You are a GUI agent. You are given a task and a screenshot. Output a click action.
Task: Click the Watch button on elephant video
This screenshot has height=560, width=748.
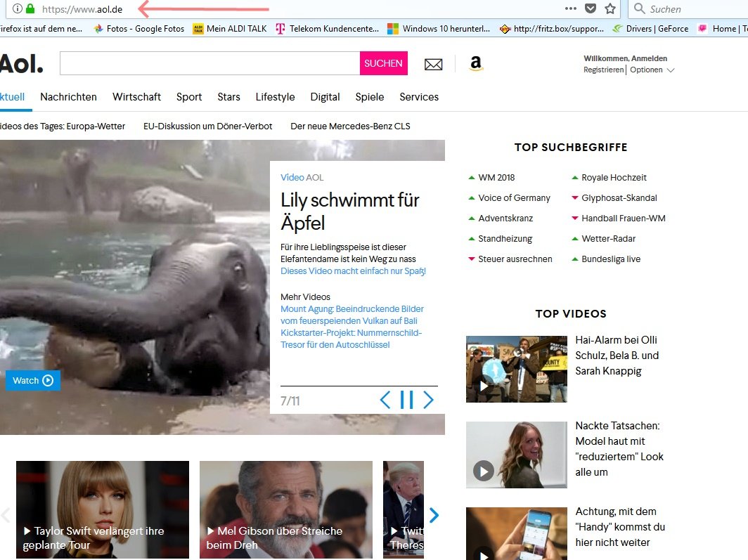pos(33,380)
